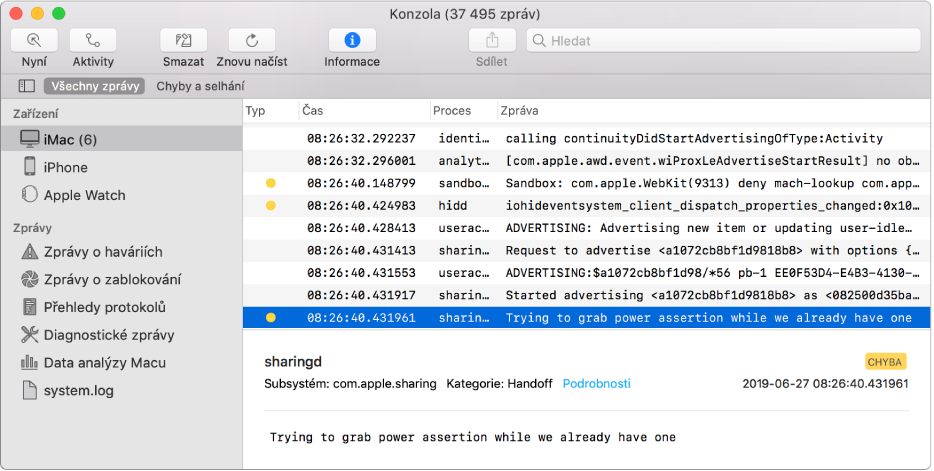
Task: Open Přehledy protokolů
Action: coord(122,307)
